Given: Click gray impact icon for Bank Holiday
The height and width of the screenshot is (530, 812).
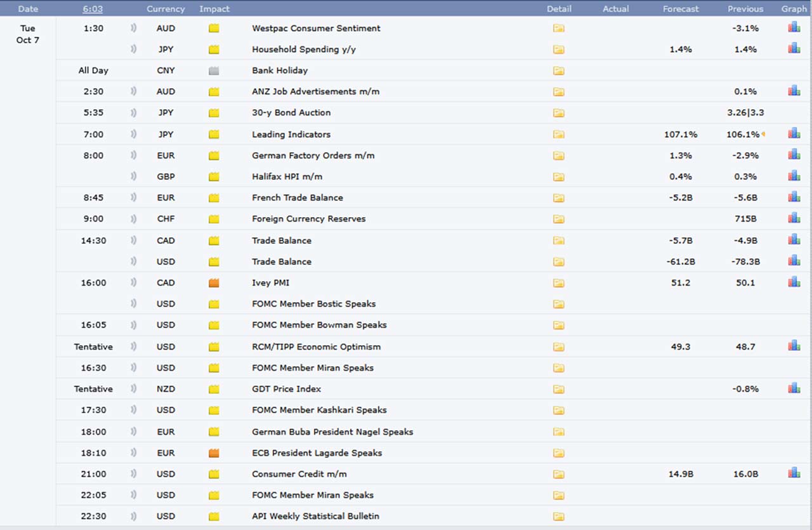Looking at the screenshot, I should [214, 70].
